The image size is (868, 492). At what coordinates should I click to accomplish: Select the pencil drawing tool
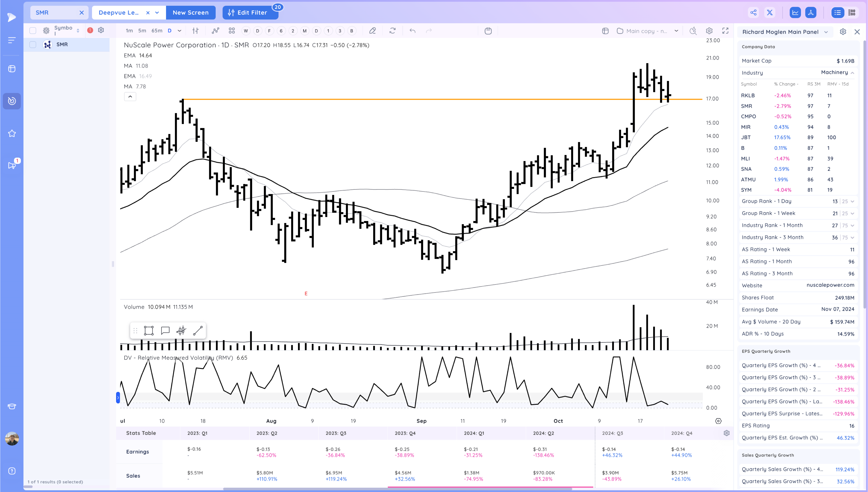coord(372,31)
